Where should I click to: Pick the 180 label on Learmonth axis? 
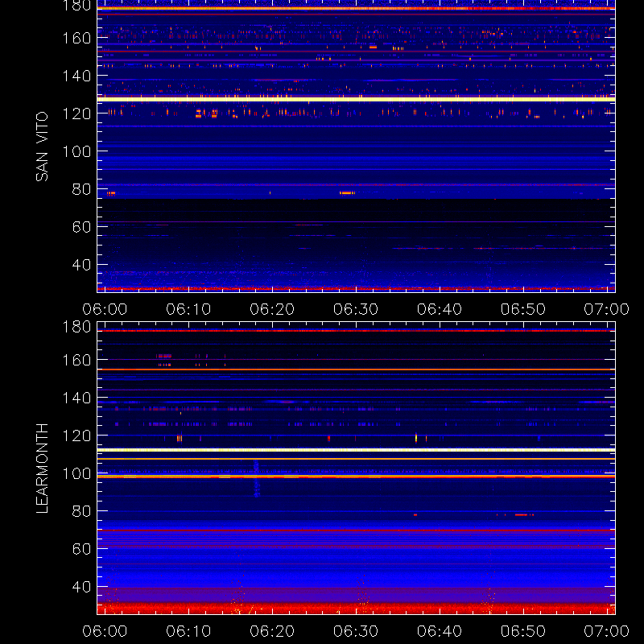click(x=76, y=327)
